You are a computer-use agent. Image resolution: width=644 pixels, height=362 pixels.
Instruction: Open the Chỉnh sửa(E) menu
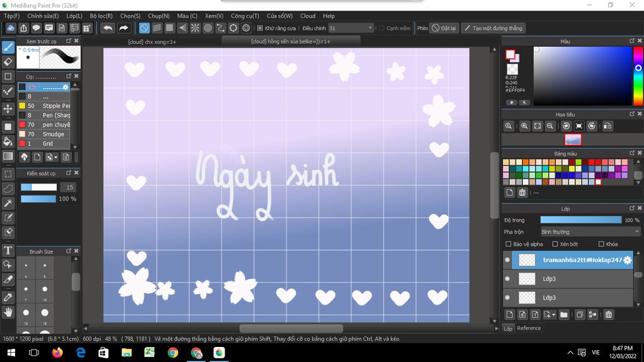coord(43,16)
